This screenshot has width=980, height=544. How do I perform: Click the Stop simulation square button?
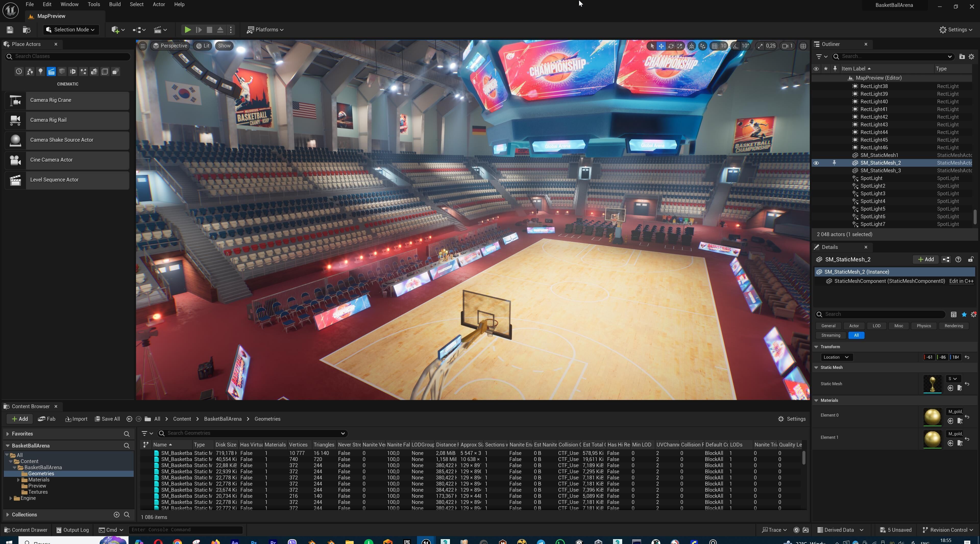point(209,30)
